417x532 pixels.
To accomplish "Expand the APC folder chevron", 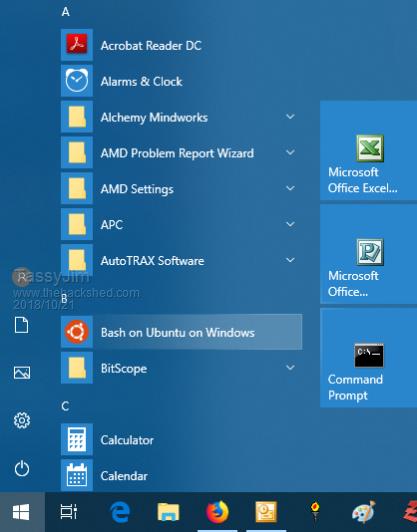I will (x=290, y=224).
